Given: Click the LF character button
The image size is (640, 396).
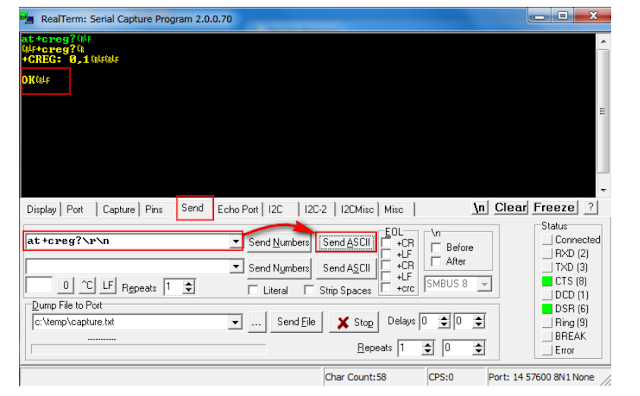Looking at the screenshot, I should coord(108,285).
